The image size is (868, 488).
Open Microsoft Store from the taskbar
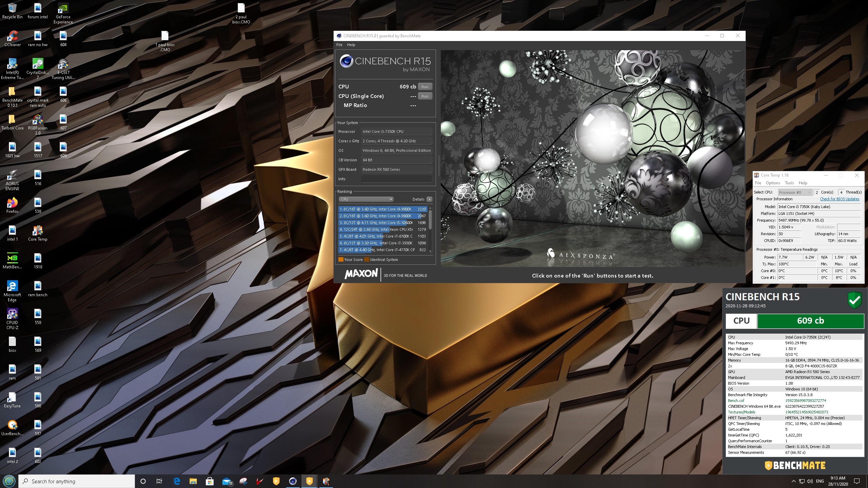pyautogui.click(x=210, y=481)
